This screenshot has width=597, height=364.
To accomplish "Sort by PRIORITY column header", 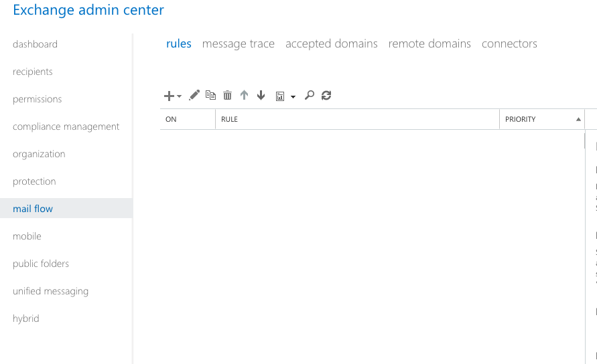I will 542,119.
